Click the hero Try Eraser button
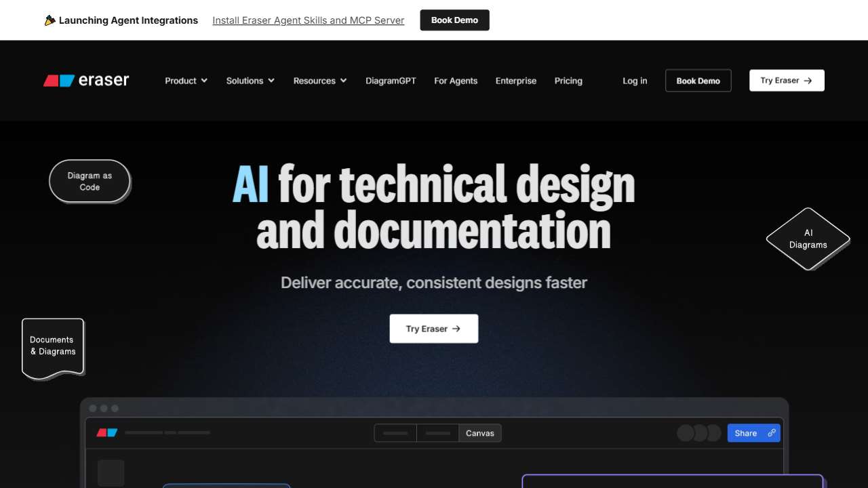This screenshot has width=868, height=488. [x=433, y=329]
